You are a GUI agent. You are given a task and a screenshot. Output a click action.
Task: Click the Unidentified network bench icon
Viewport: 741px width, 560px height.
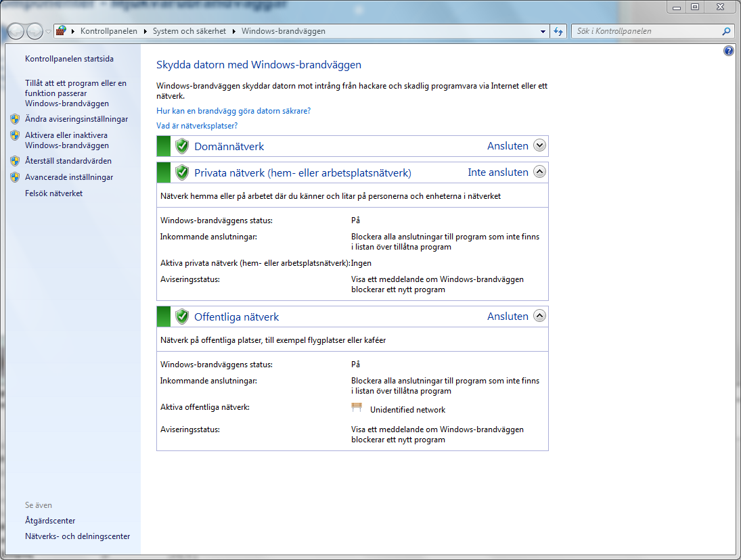click(357, 408)
